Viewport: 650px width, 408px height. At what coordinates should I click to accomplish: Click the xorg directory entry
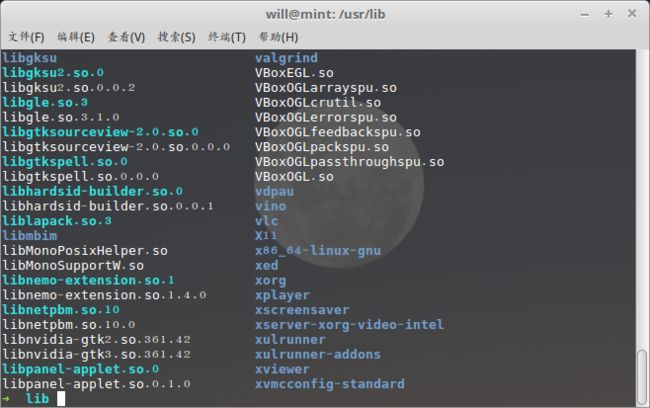(271, 280)
